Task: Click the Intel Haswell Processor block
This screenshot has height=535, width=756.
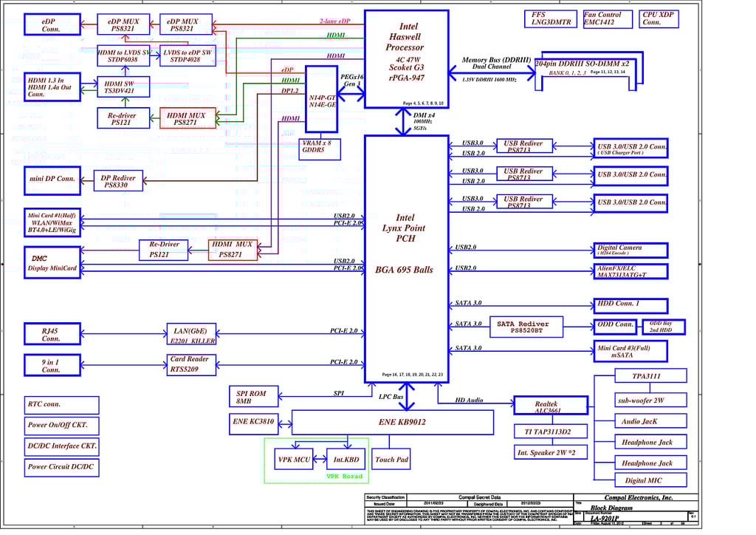Action: pyautogui.click(x=406, y=59)
